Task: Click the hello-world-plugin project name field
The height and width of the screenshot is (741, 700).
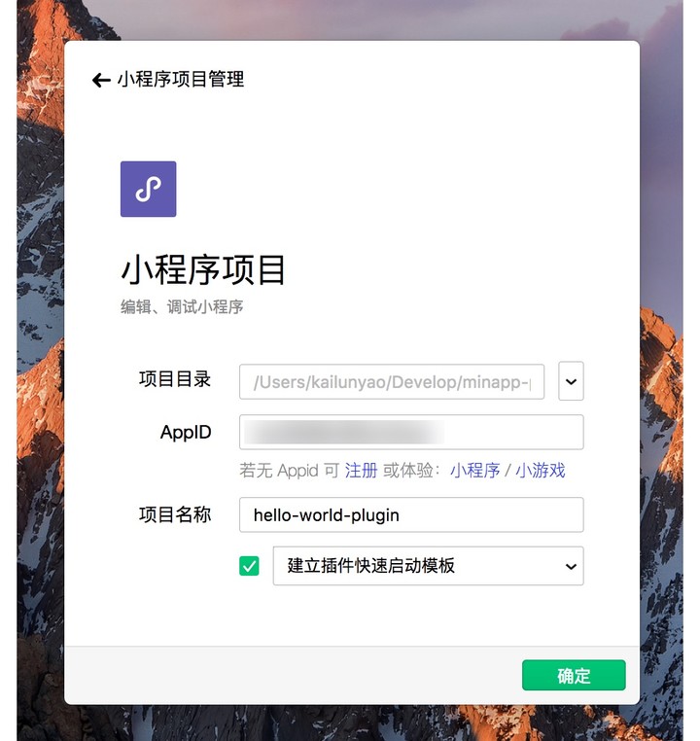Action: 411,514
